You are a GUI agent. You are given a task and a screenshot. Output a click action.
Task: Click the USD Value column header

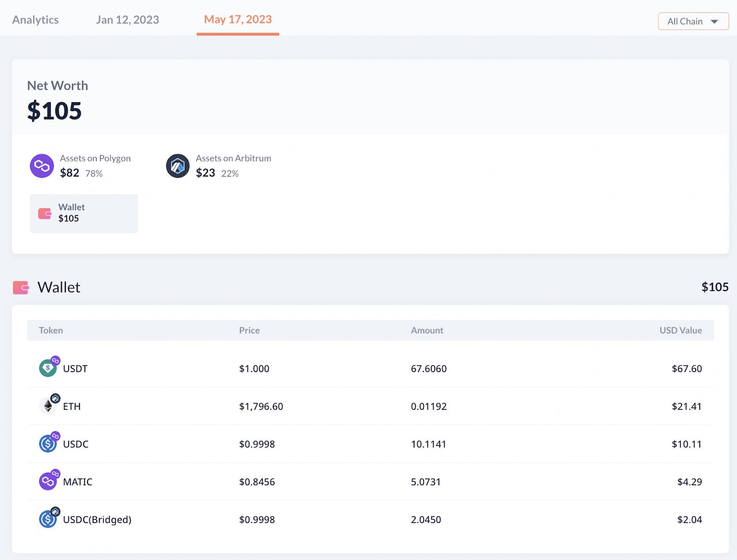[680, 330]
